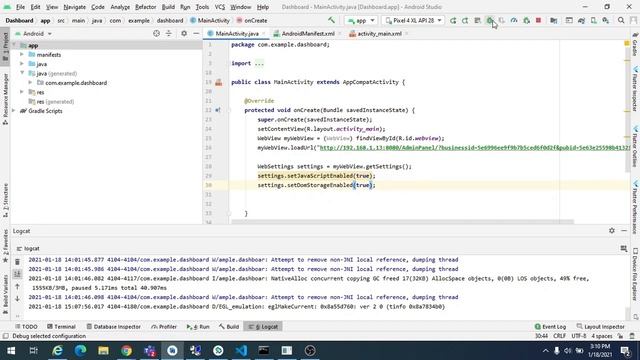This screenshot has width=640, height=360.
Task: Click the logcat Up the stack trace arrow
Action: 17,287
